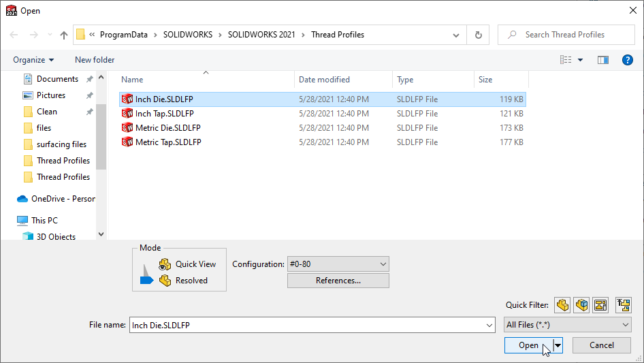Show hidden breadcrumb folders chevron

click(x=92, y=35)
